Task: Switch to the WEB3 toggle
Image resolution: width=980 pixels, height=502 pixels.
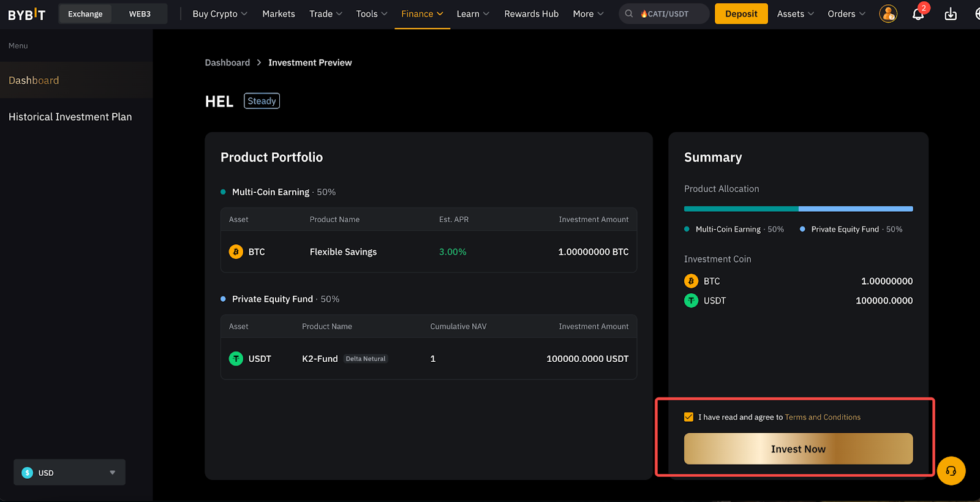Action: [140, 14]
